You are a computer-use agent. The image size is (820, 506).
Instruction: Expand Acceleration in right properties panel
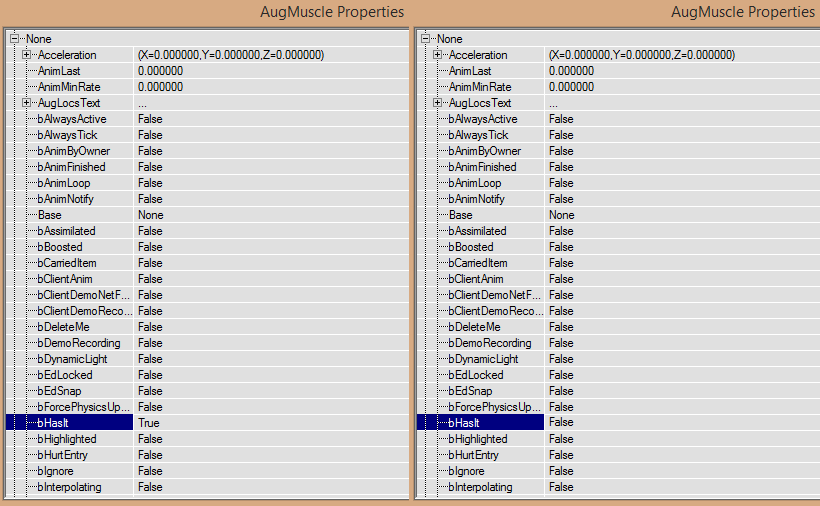pyautogui.click(x=437, y=54)
